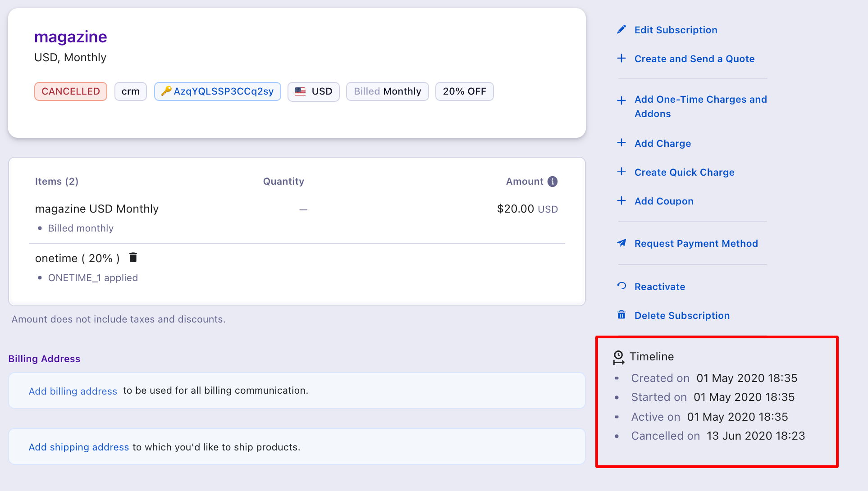Click the plus icon beside Add Coupon
868x491 pixels.
click(621, 200)
